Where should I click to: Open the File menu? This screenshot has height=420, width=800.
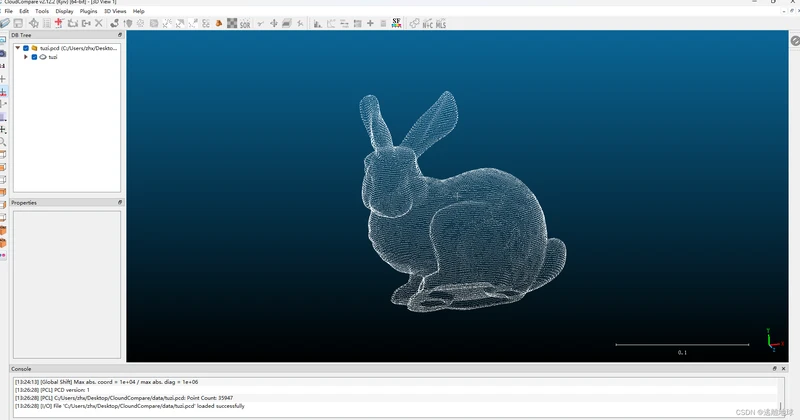point(9,11)
